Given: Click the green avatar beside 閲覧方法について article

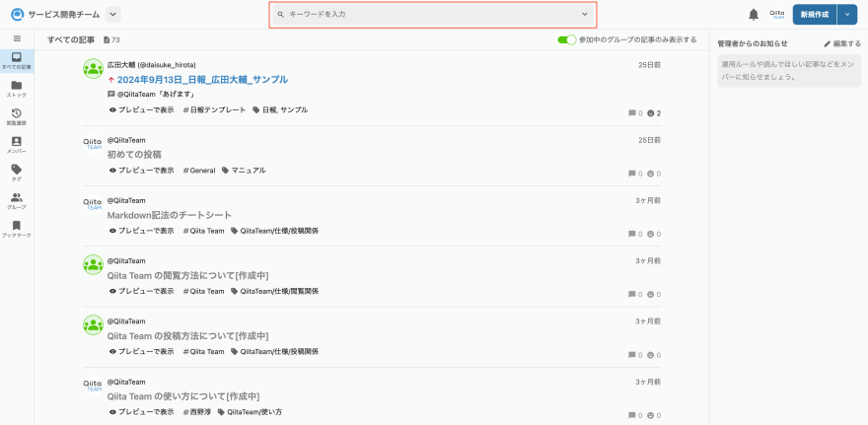Looking at the screenshot, I should coord(93,264).
